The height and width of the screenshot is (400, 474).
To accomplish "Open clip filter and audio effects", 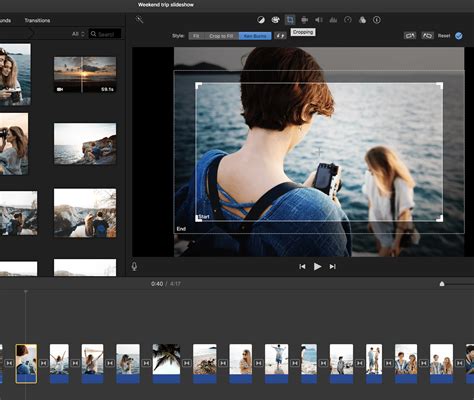I will 362,20.
